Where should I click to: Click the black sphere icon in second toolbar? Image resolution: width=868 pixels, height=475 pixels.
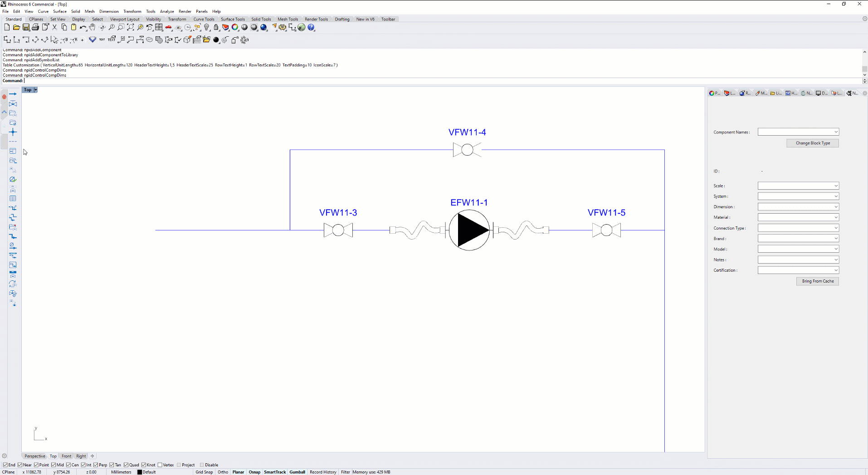[216, 40]
